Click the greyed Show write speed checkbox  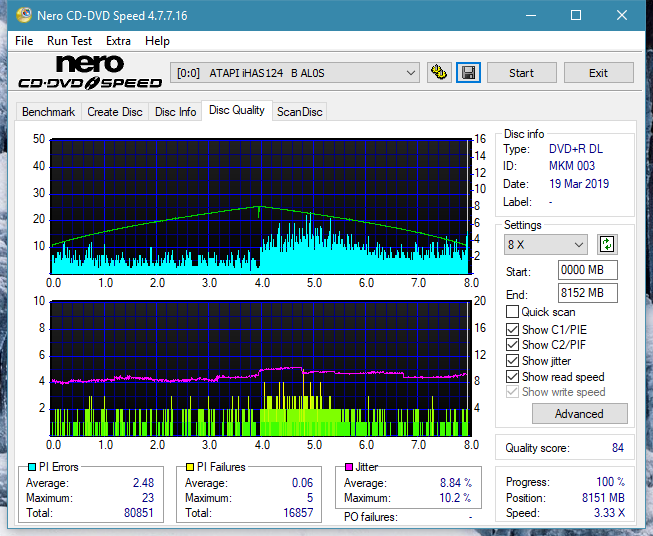[512, 392]
